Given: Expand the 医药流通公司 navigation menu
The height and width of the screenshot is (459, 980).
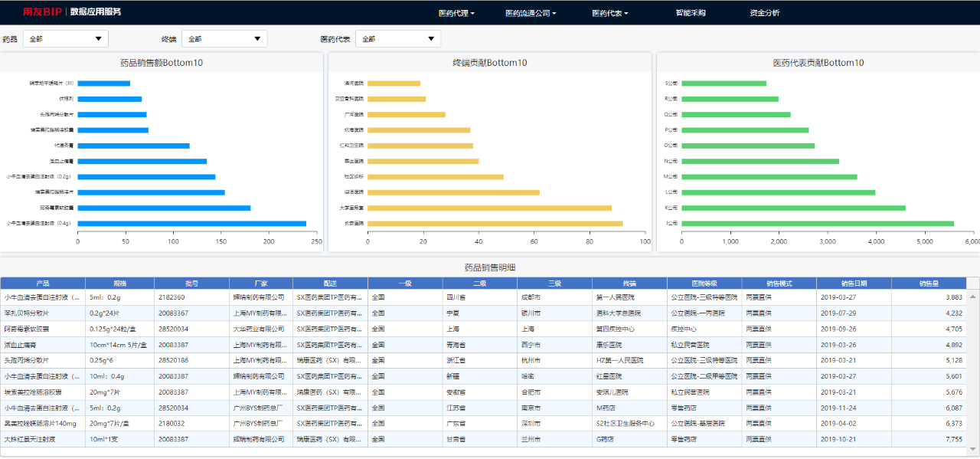Looking at the screenshot, I should pyautogui.click(x=530, y=13).
